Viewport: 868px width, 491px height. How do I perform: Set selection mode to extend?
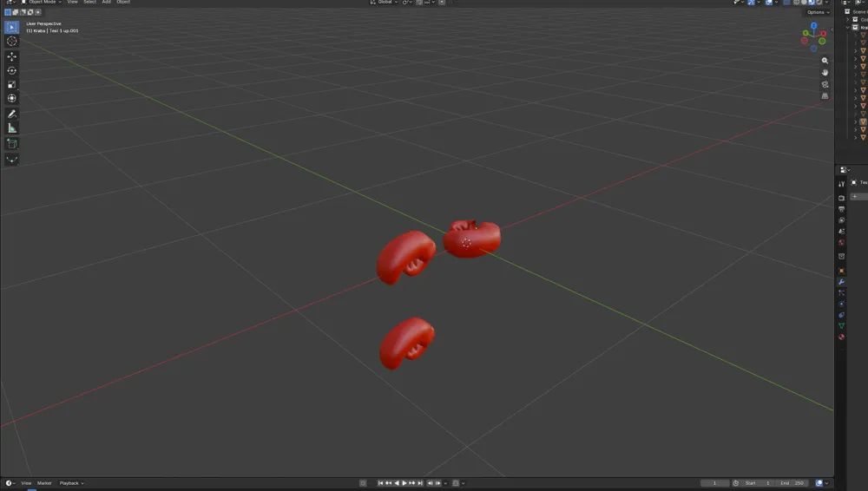(x=16, y=12)
